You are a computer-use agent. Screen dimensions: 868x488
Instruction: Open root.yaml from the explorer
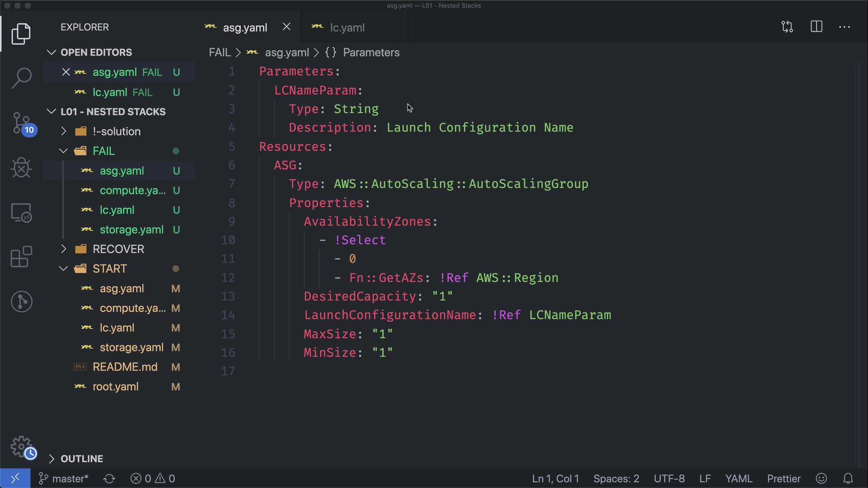tap(115, 387)
